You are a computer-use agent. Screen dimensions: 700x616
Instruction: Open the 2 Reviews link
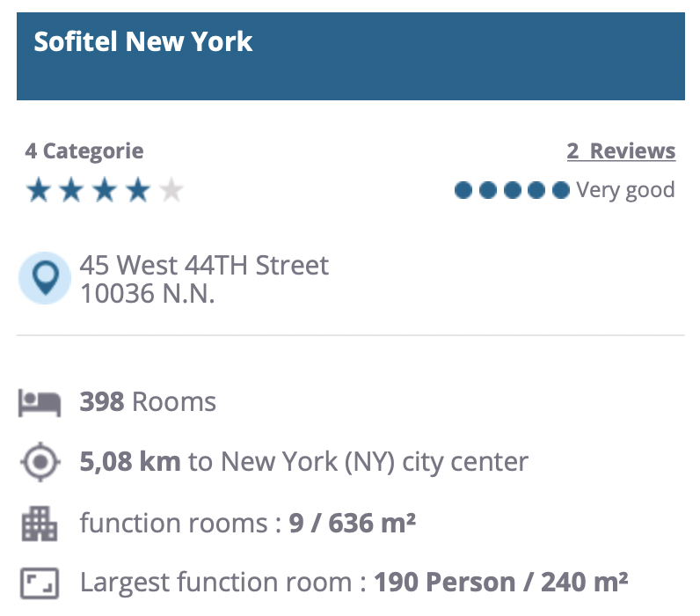[621, 151]
